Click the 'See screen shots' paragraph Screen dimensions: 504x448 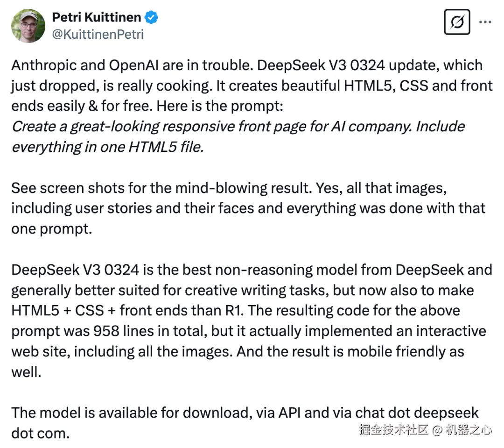248,208
